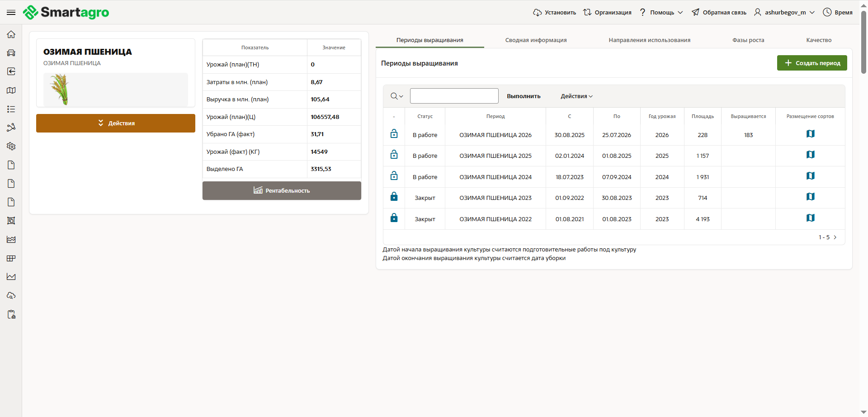Click the periods search input field
The height and width of the screenshot is (417, 868).
(x=454, y=96)
